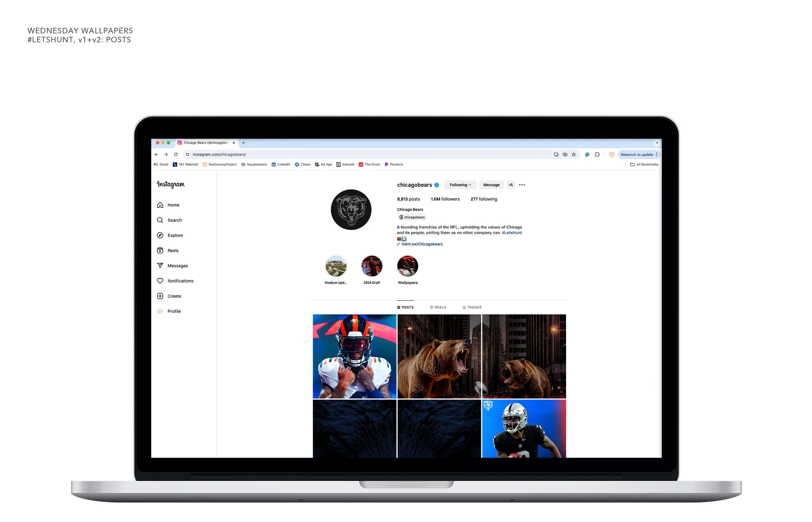Open Explore in the Instagram sidebar
Screen dimensions: 812x522
(170, 236)
